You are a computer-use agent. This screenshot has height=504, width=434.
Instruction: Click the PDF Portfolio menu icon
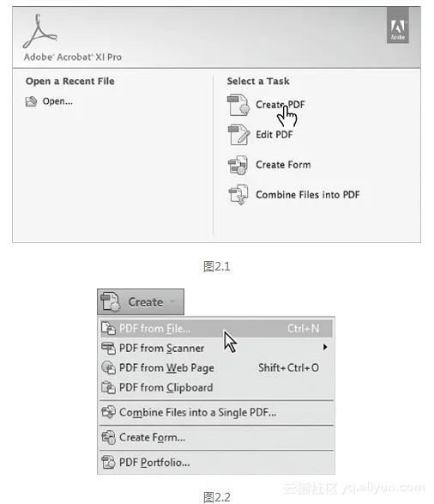tap(108, 462)
